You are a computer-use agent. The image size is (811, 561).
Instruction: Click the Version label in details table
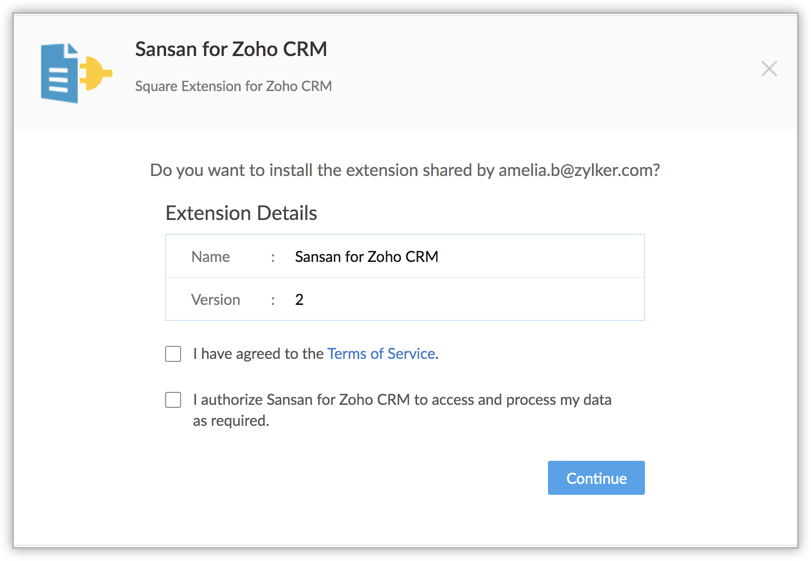tap(215, 299)
